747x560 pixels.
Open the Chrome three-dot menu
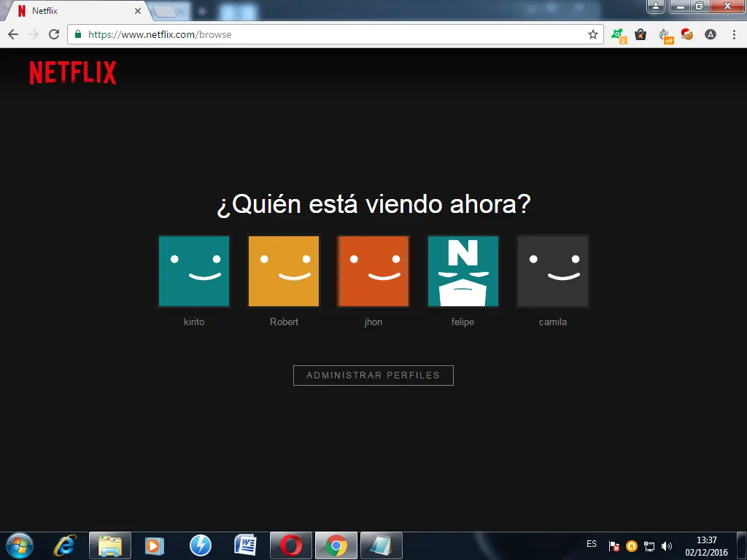coord(734,34)
